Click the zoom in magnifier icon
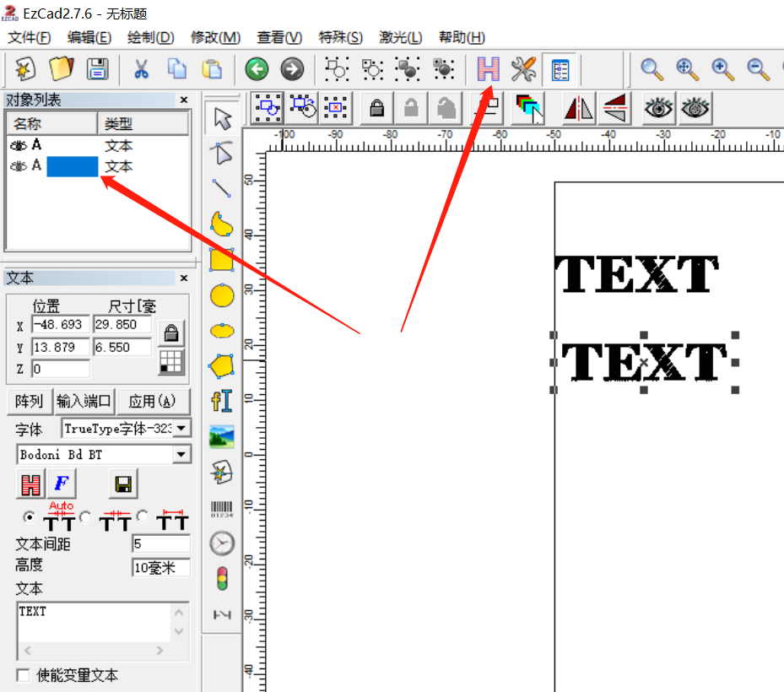The width and height of the screenshot is (784, 692). tap(722, 69)
